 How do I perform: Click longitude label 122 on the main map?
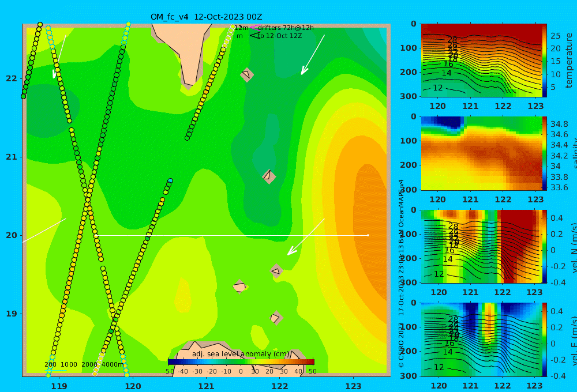point(280,386)
